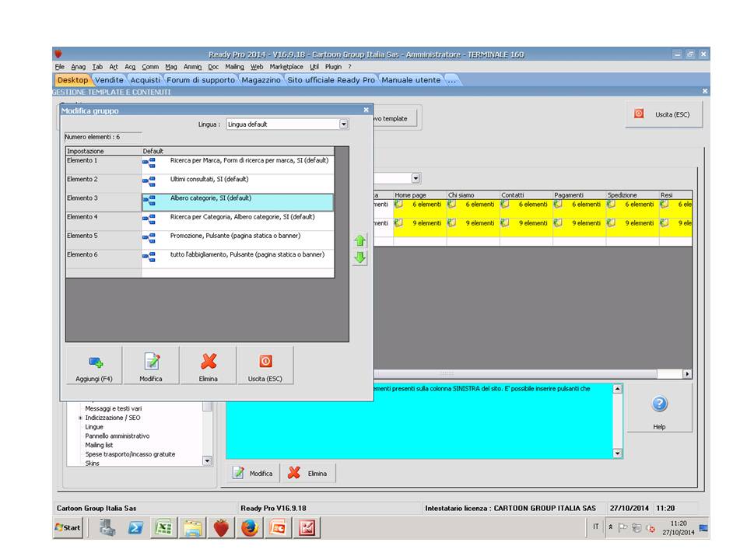
Task: Open the Marketplace menu
Action: (286, 67)
